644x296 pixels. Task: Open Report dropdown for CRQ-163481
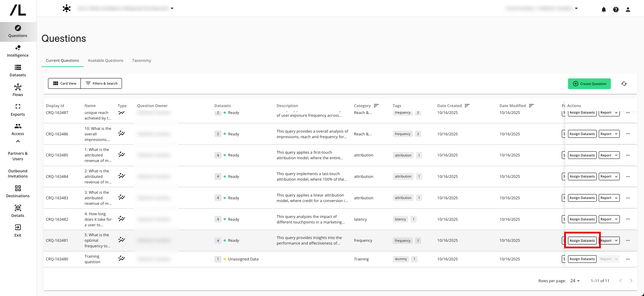coord(609,240)
